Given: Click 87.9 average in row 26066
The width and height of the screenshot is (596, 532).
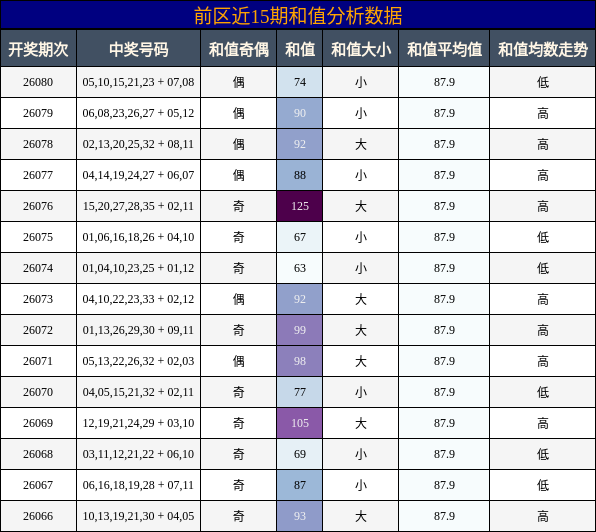Looking at the screenshot, I should [x=444, y=516].
